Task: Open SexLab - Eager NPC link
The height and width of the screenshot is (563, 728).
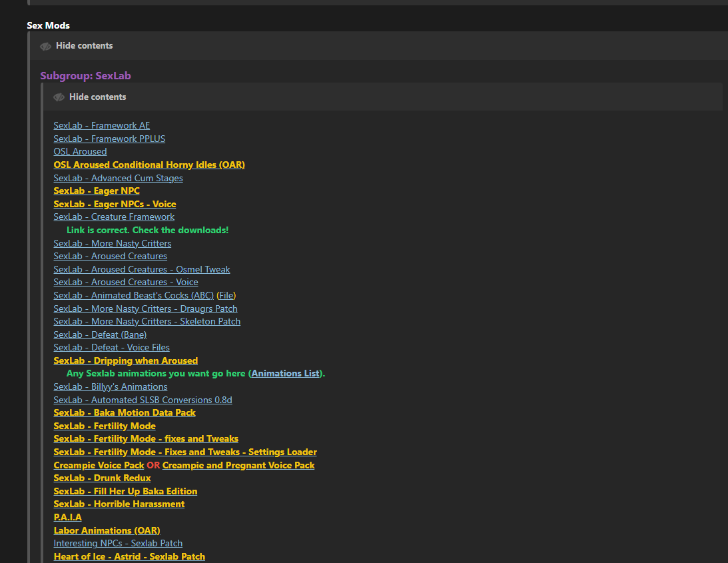Action: click(97, 191)
